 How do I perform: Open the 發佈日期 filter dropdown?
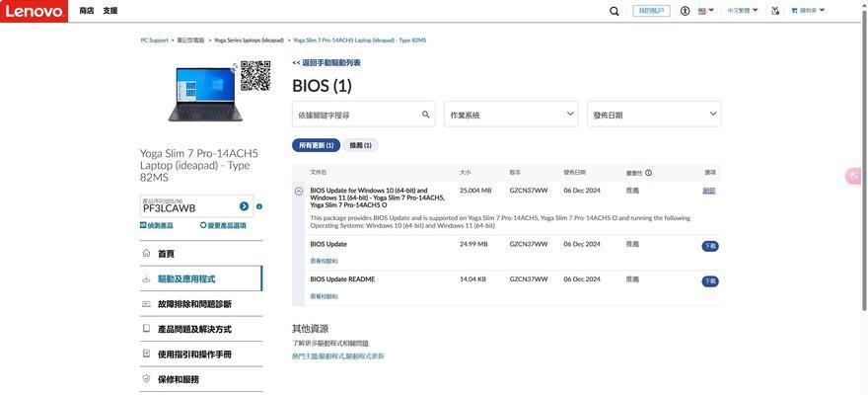654,115
